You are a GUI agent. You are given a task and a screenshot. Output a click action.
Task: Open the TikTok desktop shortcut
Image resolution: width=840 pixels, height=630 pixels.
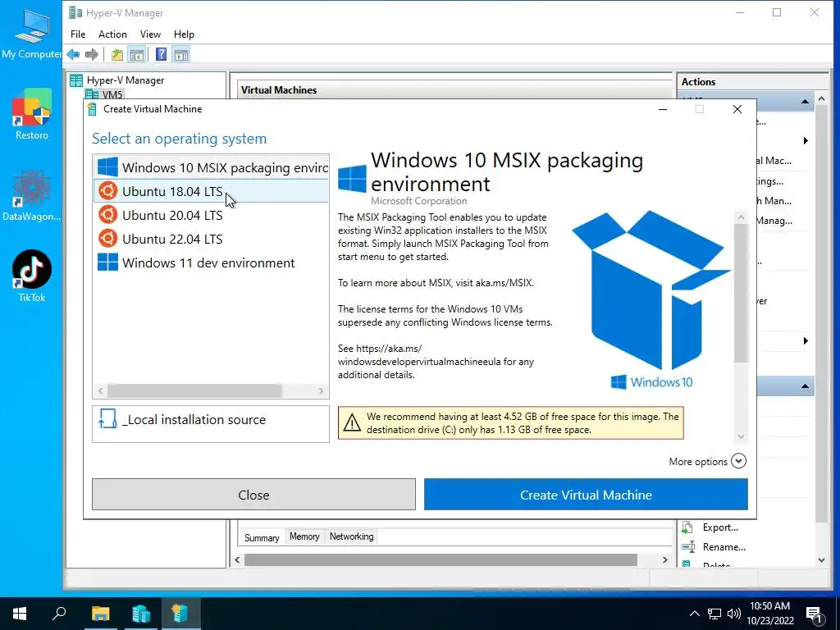32,276
